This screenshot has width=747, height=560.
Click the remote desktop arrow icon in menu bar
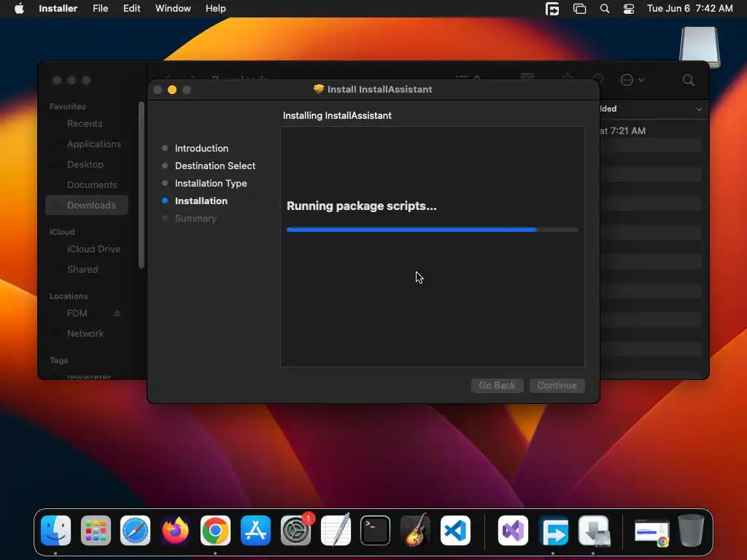tap(552, 9)
